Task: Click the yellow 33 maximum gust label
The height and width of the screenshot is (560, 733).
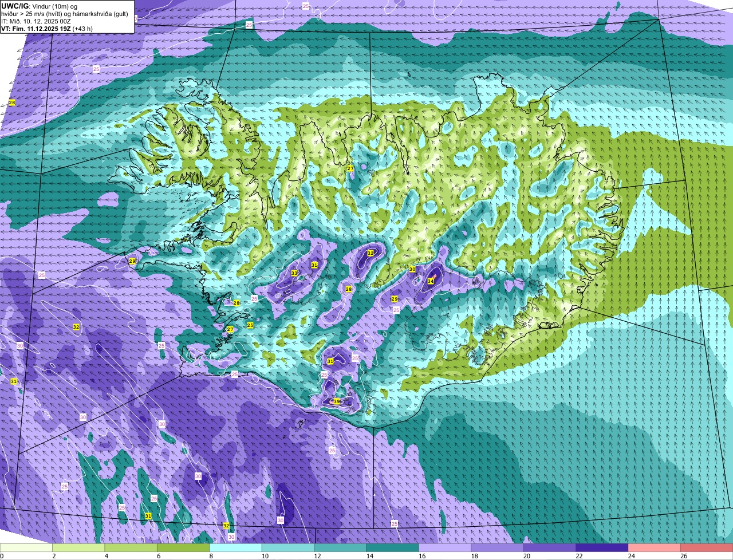Action: (294, 273)
